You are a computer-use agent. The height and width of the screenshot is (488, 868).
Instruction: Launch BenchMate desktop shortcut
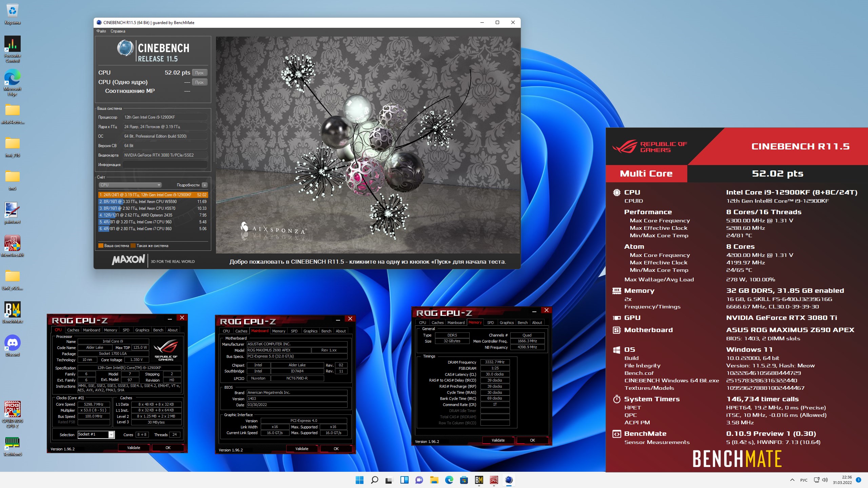[13, 312]
